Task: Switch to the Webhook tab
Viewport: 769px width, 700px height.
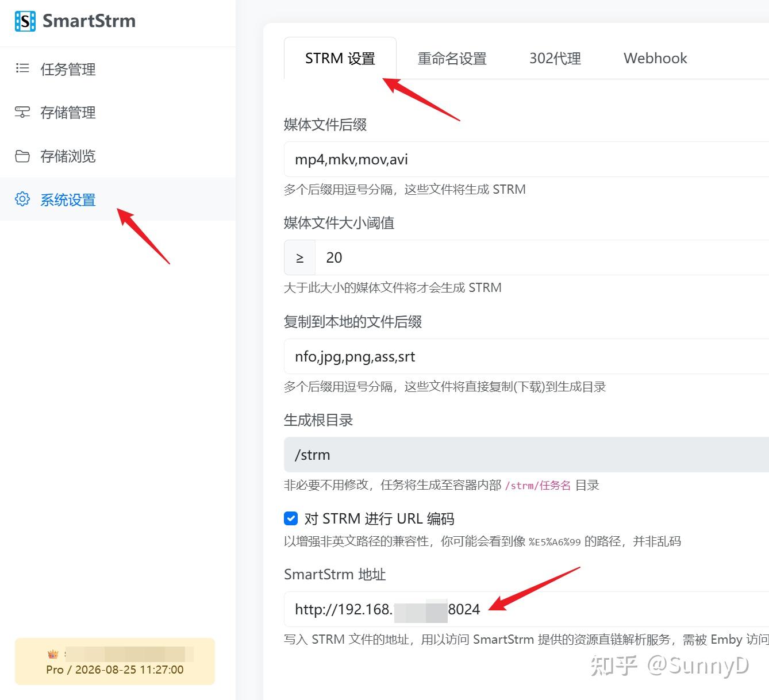Action: pos(655,58)
